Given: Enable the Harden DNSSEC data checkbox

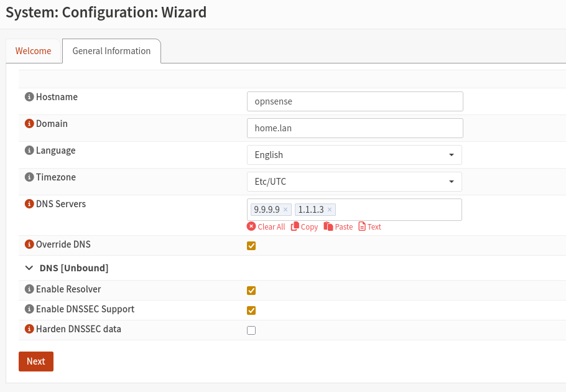Looking at the screenshot, I should 251,330.
